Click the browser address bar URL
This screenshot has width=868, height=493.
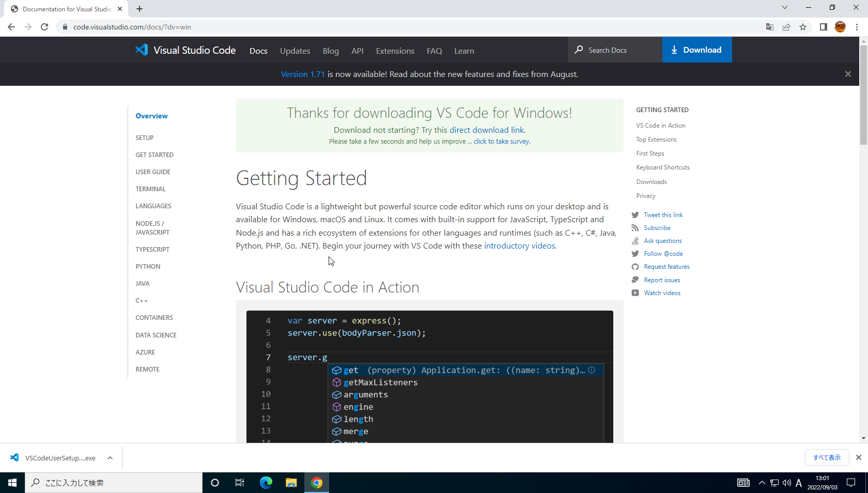132,27
